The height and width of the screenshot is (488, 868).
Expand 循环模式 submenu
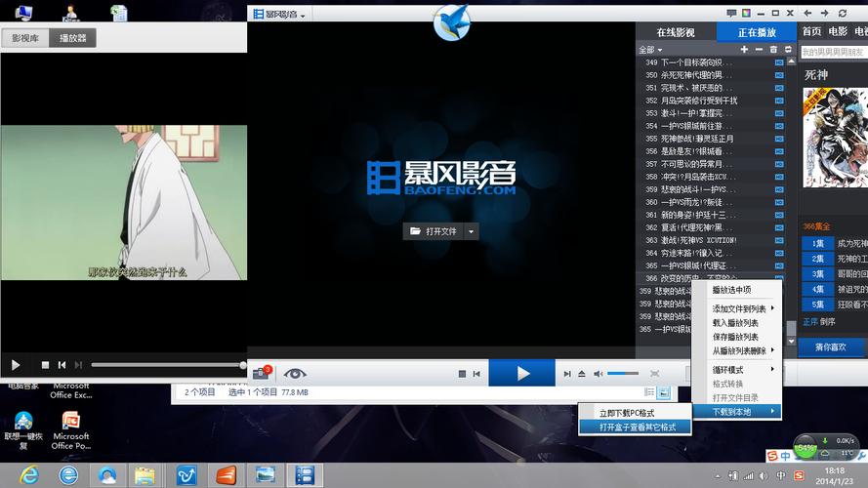click(737, 370)
